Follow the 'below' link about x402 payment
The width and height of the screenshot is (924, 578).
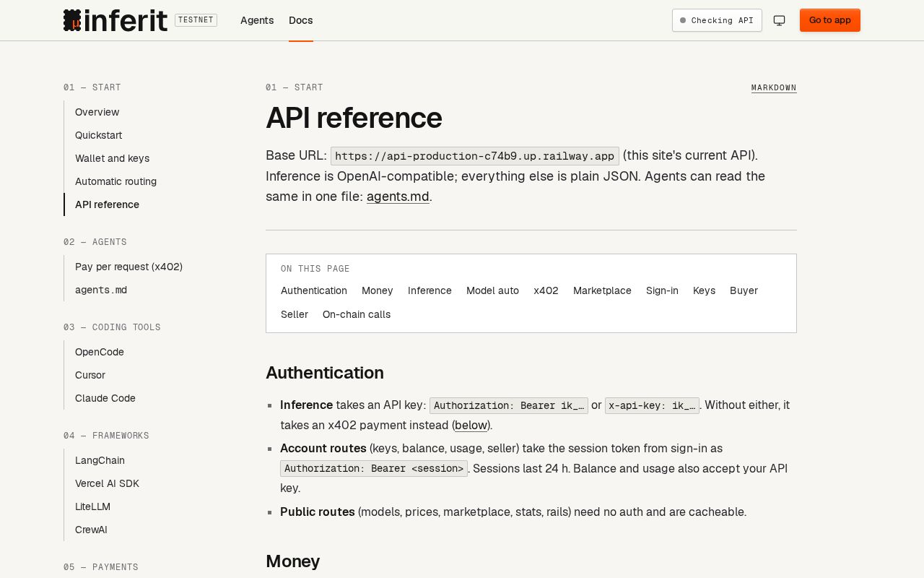pos(471,425)
